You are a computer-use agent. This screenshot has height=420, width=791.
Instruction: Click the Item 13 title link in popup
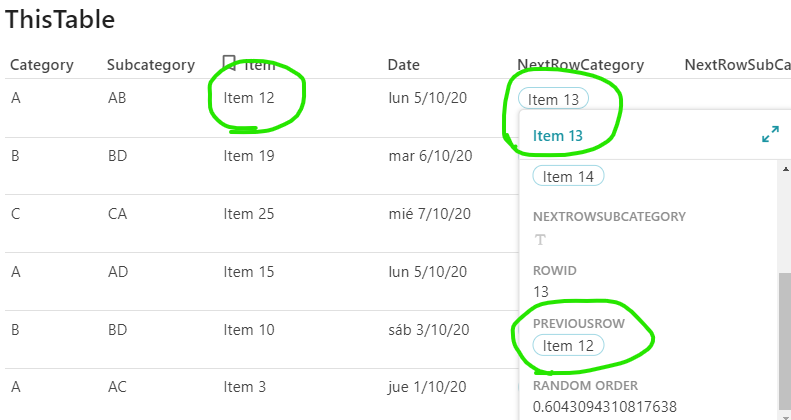point(557,135)
